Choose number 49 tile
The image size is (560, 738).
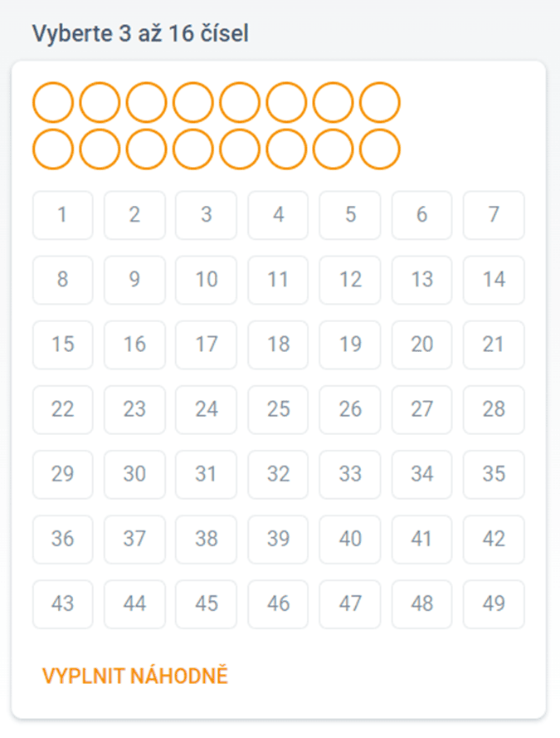(494, 604)
